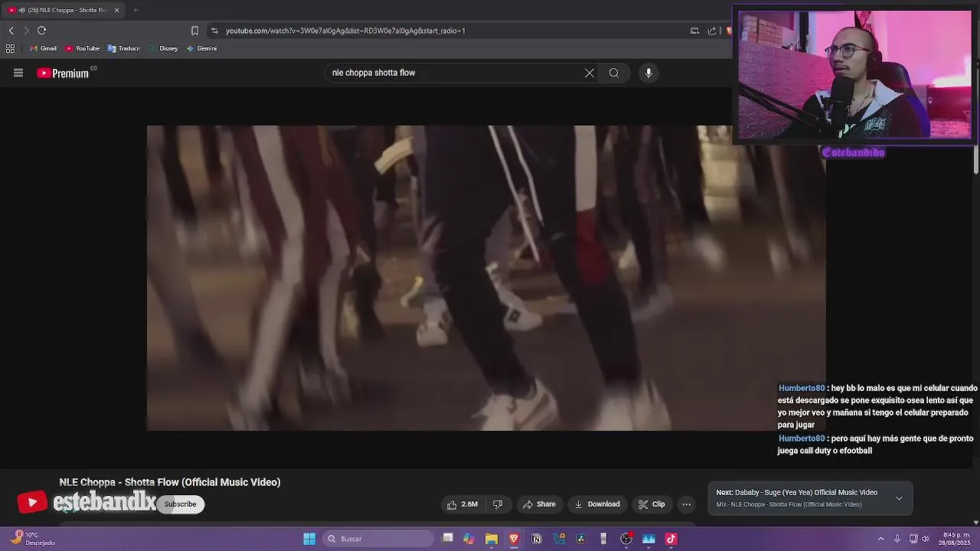Open the volume control in the tray
This screenshot has width=980, height=551.
926,539
